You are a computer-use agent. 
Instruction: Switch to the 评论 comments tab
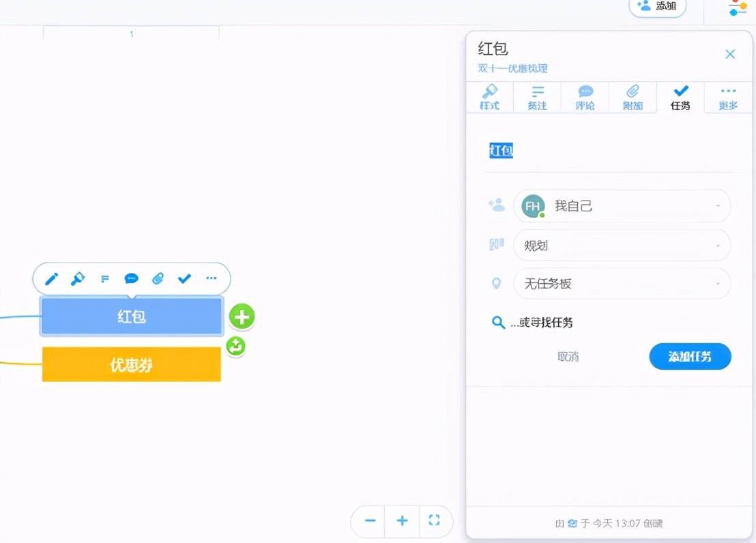[585, 98]
